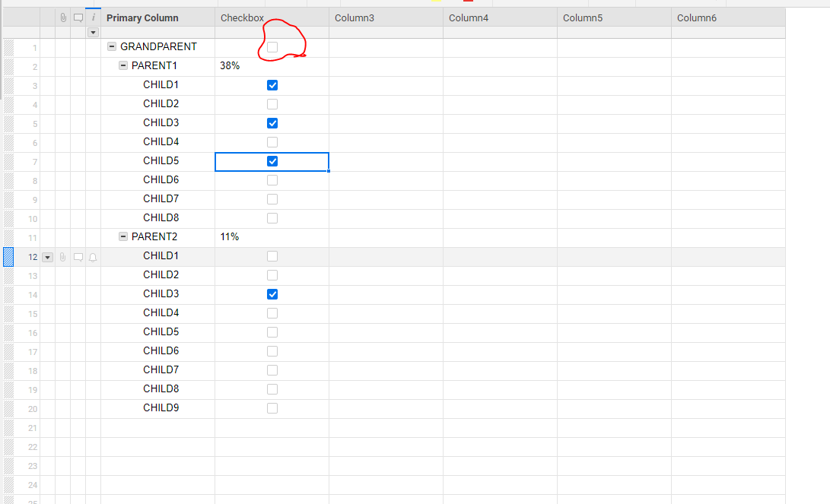The image size is (830, 504).
Task: Click the row information (i) column header icon
Action: [93, 17]
